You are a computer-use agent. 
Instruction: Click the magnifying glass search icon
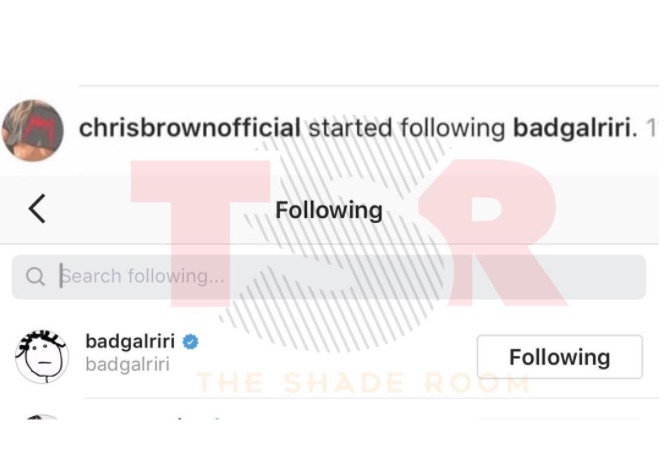(35, 277)
